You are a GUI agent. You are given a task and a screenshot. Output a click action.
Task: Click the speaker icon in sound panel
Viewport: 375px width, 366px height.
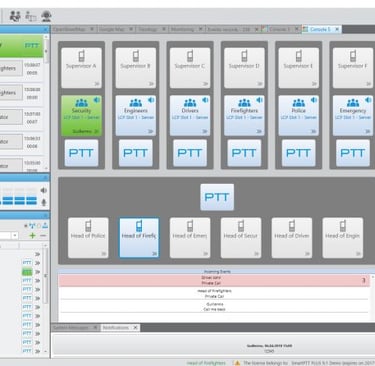pos(44,190)
